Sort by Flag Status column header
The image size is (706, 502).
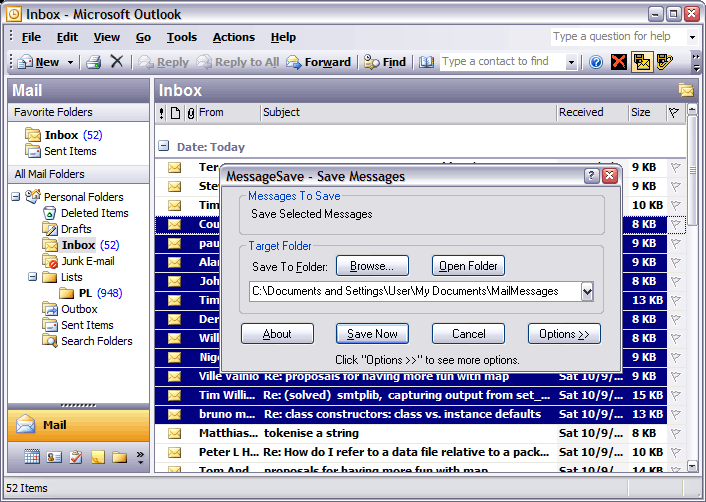[x=674, y=113]
